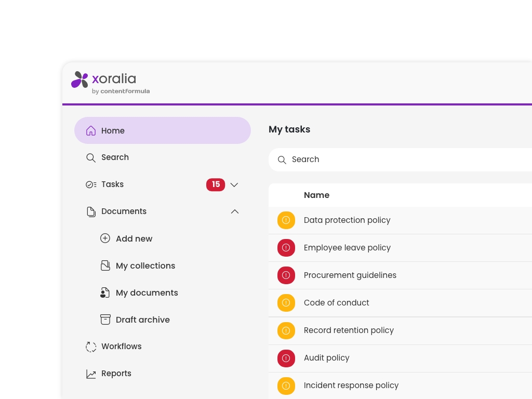
Task: Open Data protection policy task
Action: pos(347,220)
